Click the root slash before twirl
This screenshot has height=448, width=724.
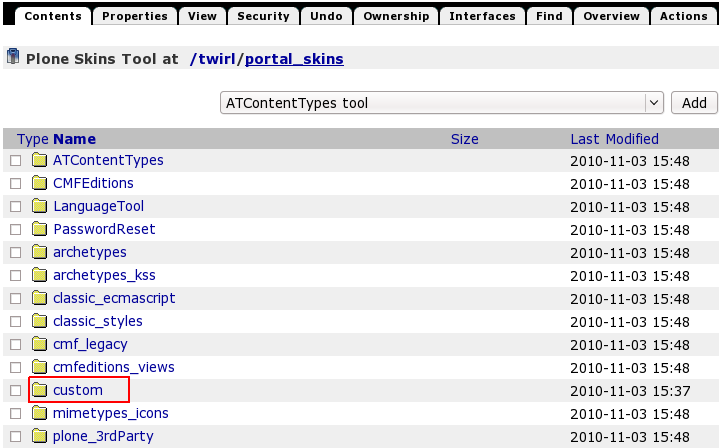point(193,59)
